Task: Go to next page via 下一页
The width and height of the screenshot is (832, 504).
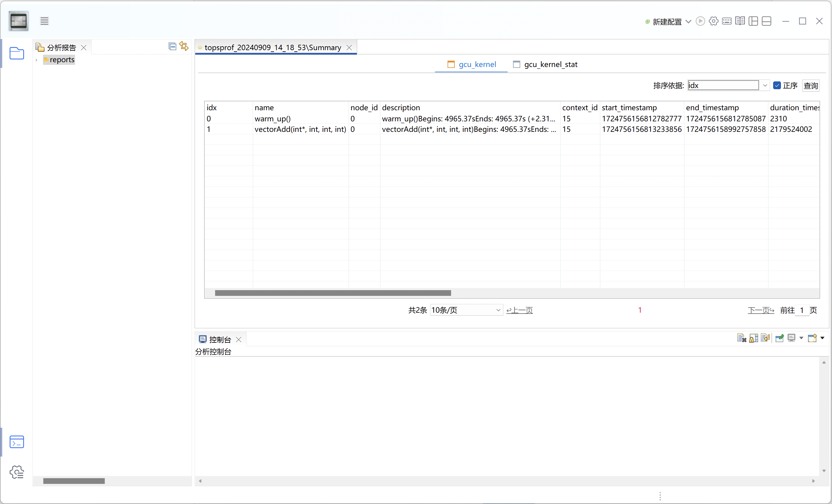Action: 761,310
